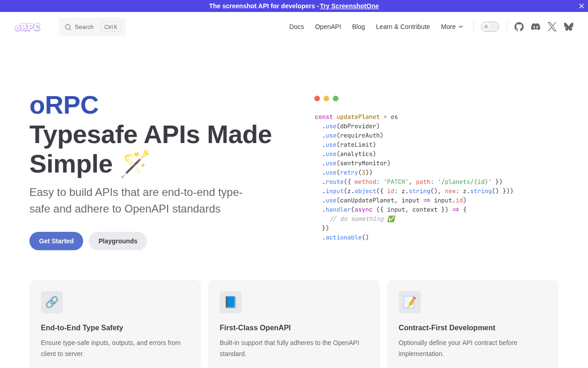Open the Docs nav item

click(297, 27)
